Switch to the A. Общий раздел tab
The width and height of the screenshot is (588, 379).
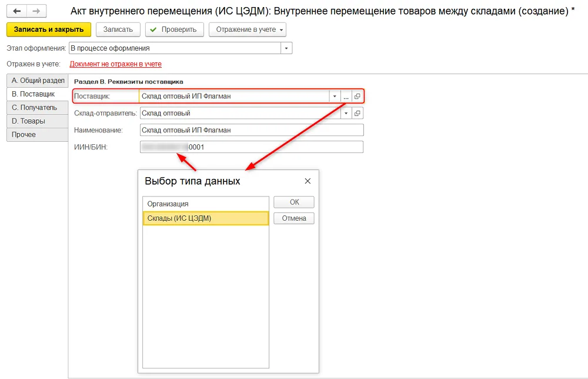coord(38,81)
